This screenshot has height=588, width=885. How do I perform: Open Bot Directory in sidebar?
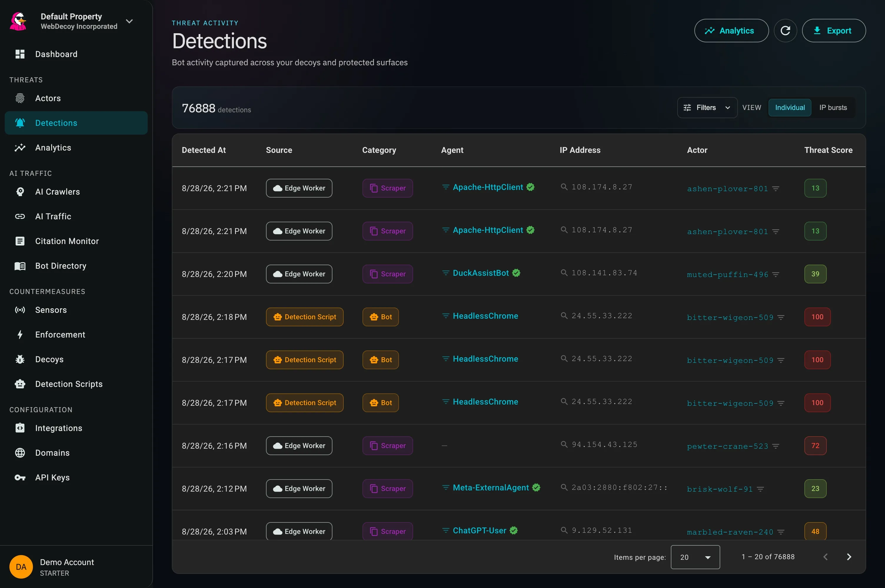pos(76,266)
